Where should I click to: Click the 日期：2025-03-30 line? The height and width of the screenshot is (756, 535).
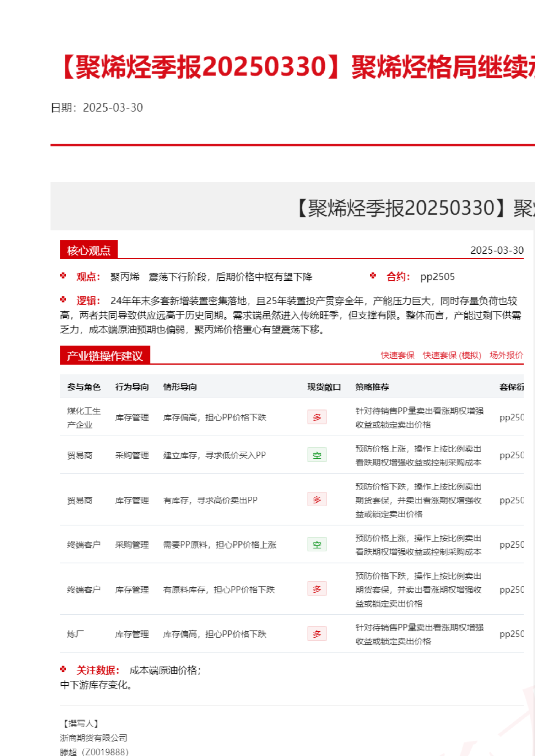click(97, 108)
